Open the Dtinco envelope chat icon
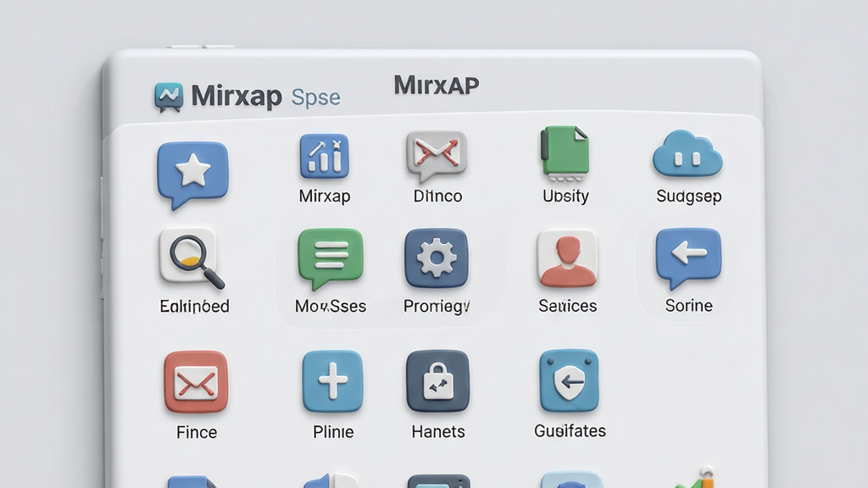 pyautogui.click(x=437, y=156)
